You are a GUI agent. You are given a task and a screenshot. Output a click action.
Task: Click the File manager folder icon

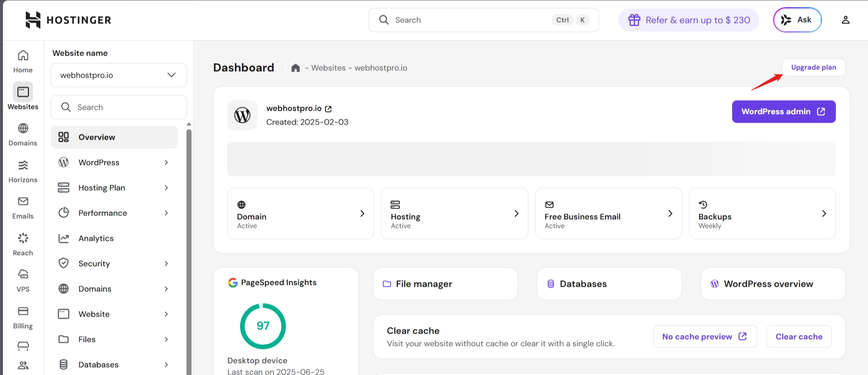(x=387, y=284)
